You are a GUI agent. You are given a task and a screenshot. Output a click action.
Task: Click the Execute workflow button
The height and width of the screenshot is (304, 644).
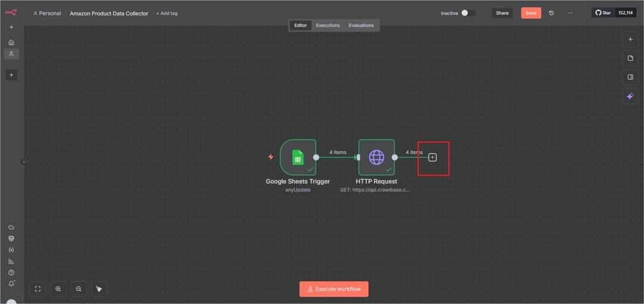pos(334,289)
